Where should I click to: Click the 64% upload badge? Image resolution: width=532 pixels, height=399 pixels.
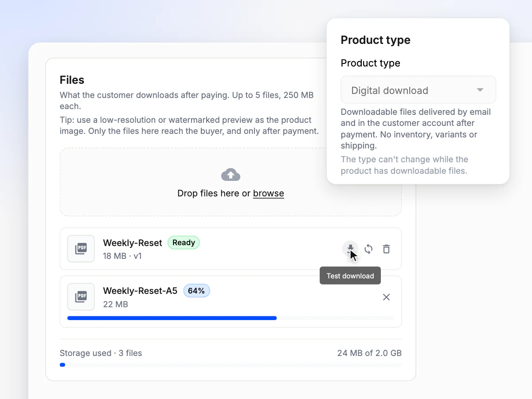196,291
